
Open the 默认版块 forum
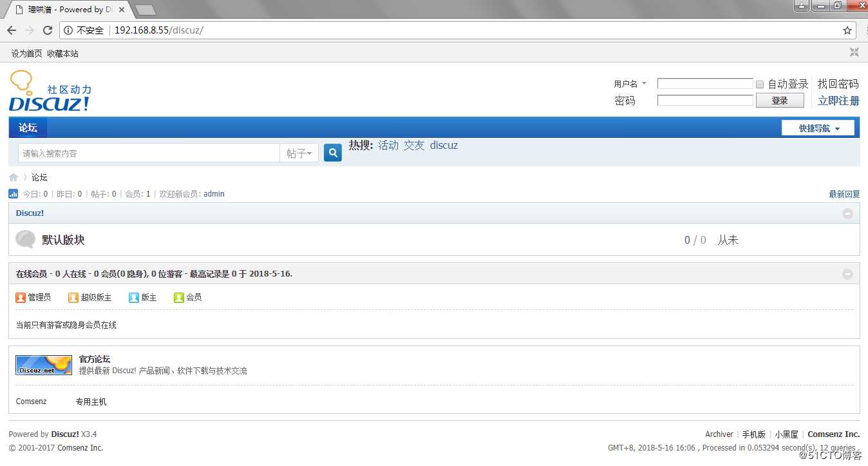tap(63, 240)
